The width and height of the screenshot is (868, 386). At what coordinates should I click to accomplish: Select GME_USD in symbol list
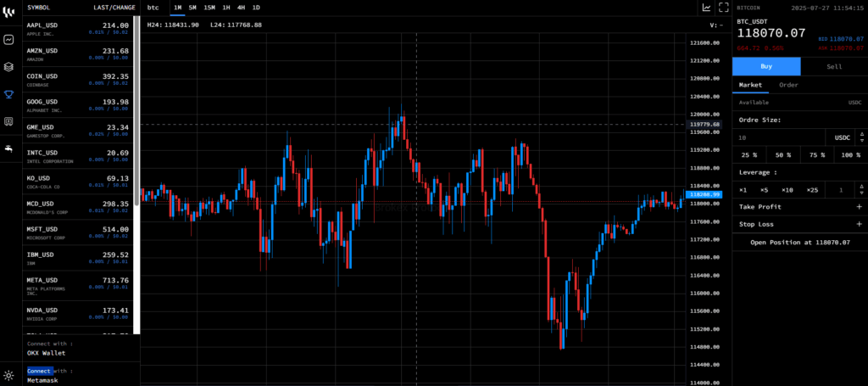pyautogui.click(x=77, y=131)
